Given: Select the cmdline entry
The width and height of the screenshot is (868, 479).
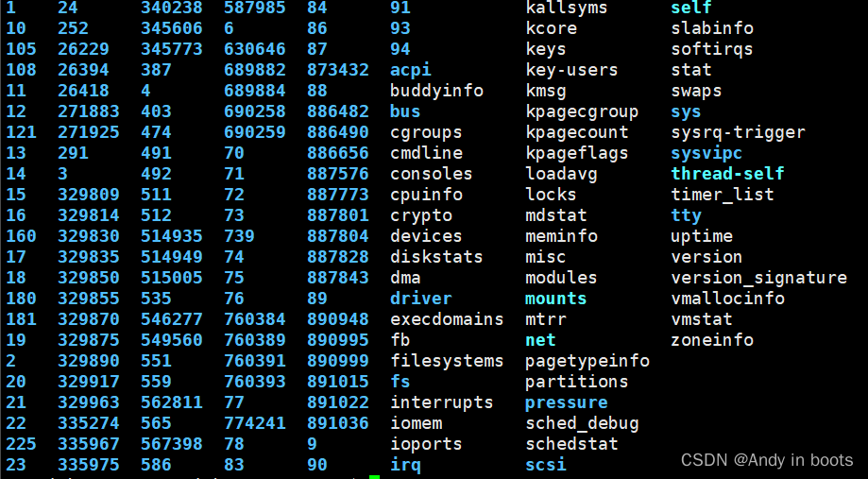Looking at the screenshot, I should (426, 153).
